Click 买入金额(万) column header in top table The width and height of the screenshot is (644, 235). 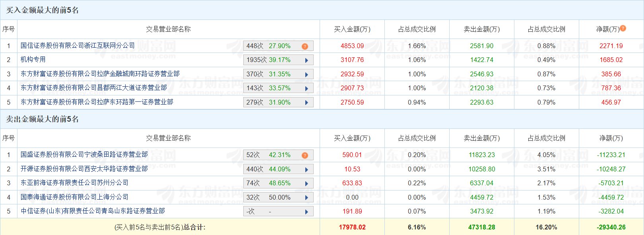[x=352, y=29]
